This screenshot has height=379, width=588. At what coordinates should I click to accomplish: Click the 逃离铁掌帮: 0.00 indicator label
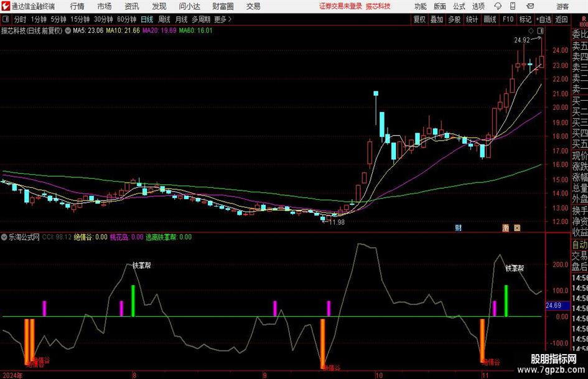[x=169, y=237]
